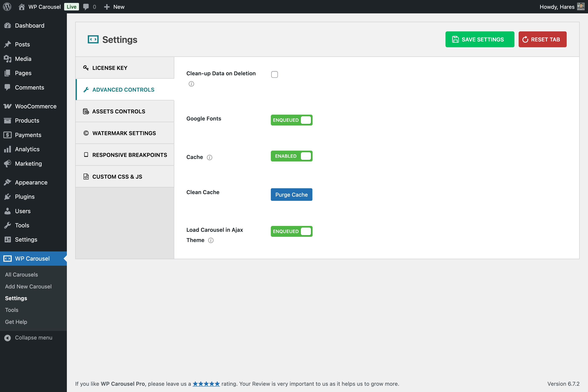The height and width of the screenshot is (392, 588).
Task: Click the Settings sliders icon in sidebar
Action: [x=8, y=240]
